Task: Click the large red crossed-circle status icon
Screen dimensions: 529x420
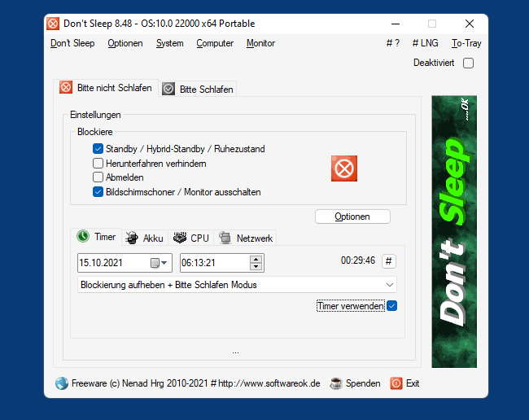Action: pyautogui.click(x=344, y=168)
